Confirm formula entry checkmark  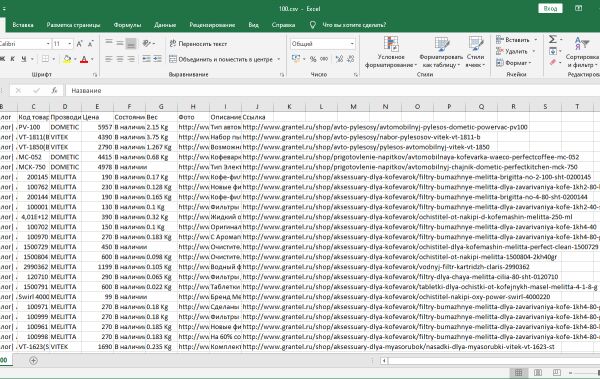pos(36,90)
